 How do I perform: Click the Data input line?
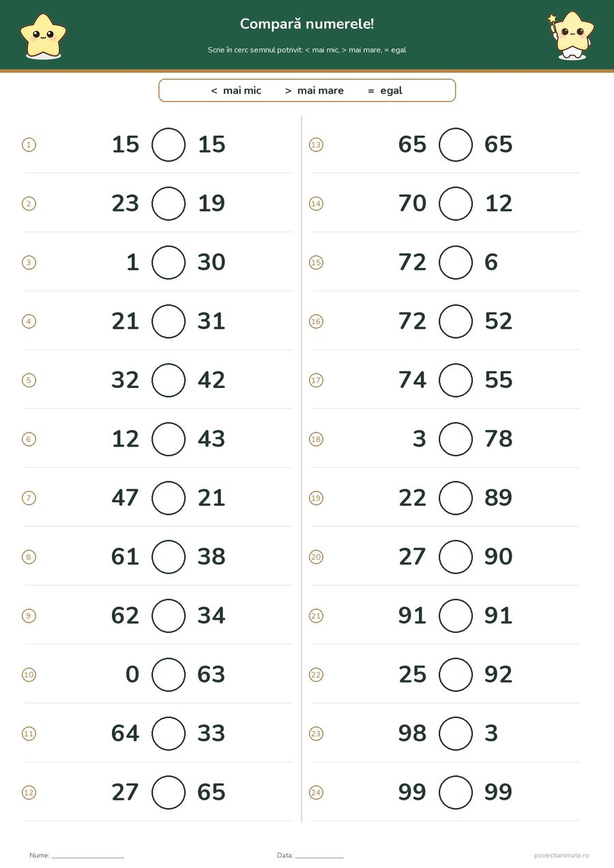[x=319, y=856]
